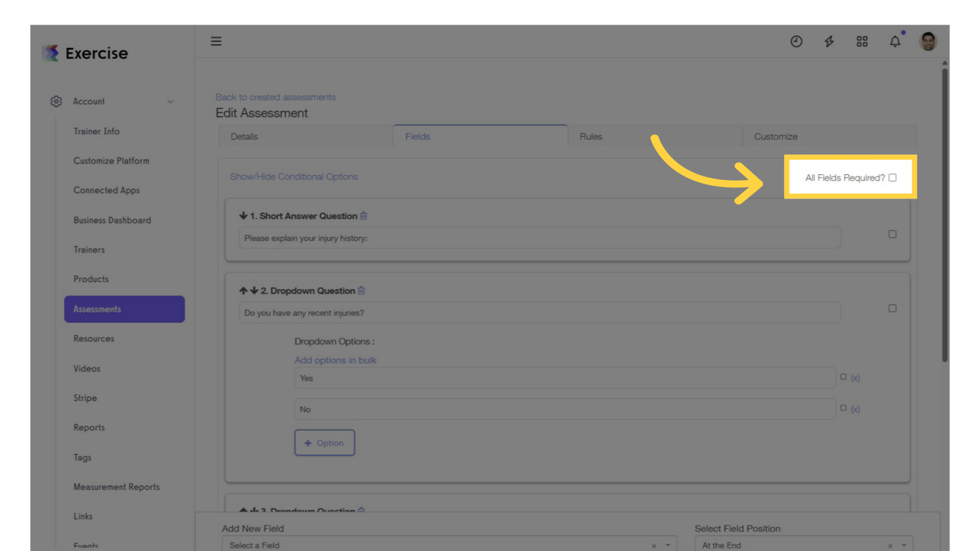Viewport: 980px width, 551px height.
Task: Tick the checkbox next to the Yes option
Action: [x=843, y=376]
